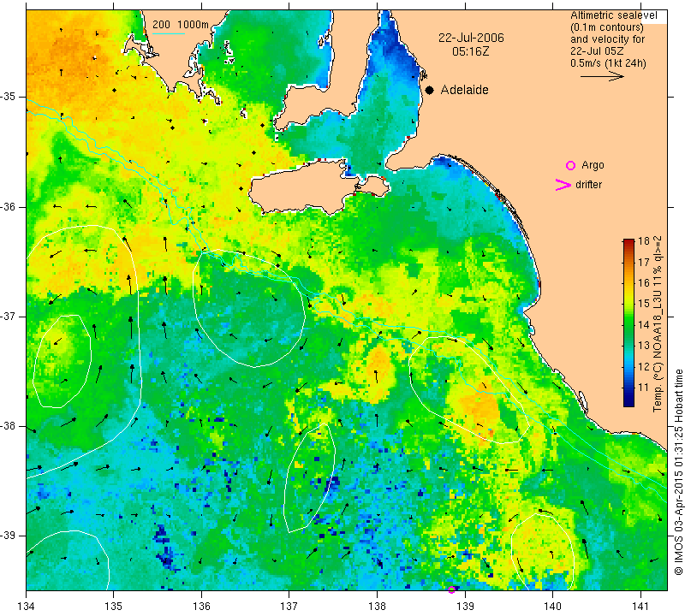
Task: Click the 'drifter' legend label
Action: coord(588,185)
